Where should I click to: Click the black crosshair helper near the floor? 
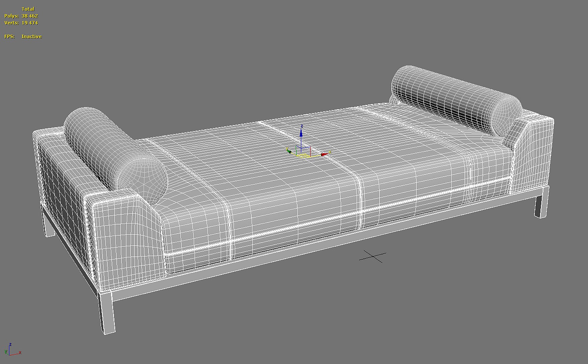point(373,256)
